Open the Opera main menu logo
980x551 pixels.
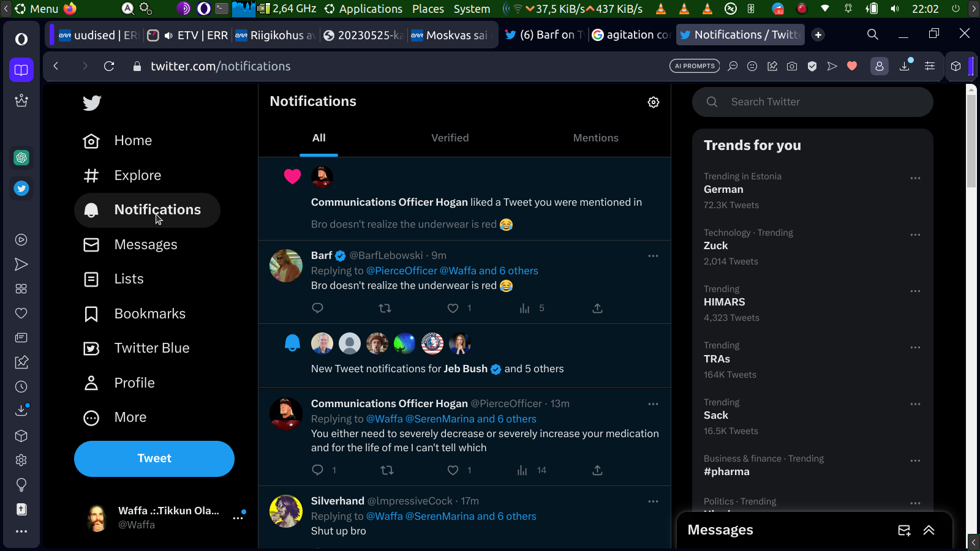(21, 39)
